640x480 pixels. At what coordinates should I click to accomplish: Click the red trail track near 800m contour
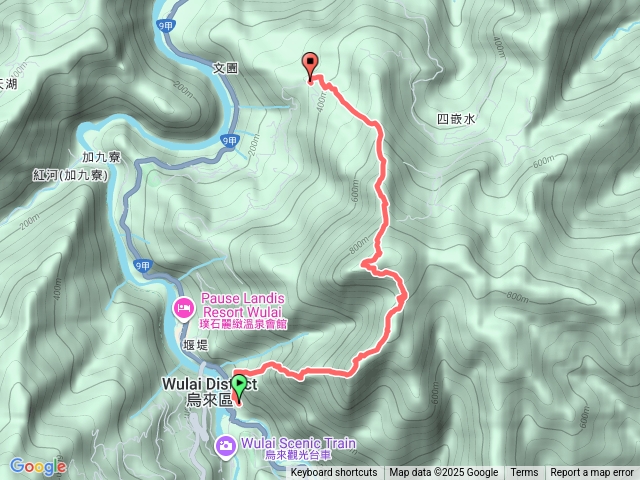pyautogui.click(x=378, y=245)
